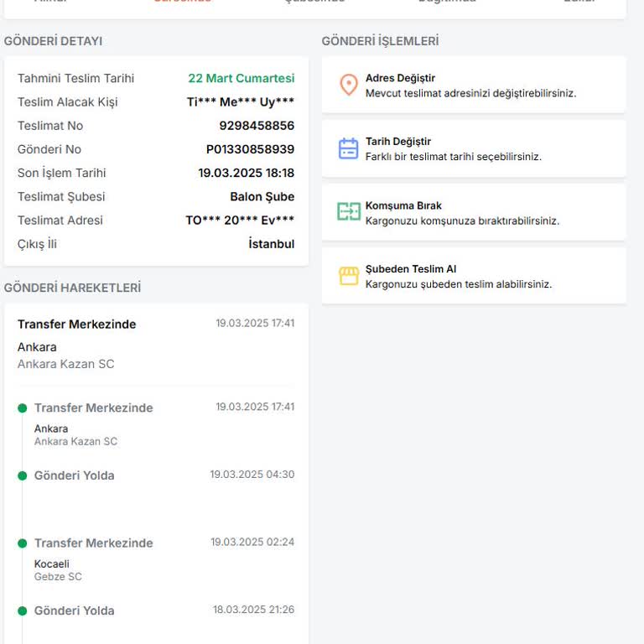Click Gönderi No value P01330858939
Screen dimensions: 644x644
pos(250,149)
